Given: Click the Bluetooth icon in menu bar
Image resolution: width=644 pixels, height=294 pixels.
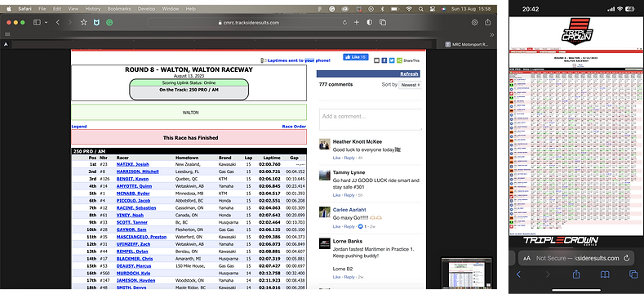Looking at the screenshot, I should tap(382, 9).
